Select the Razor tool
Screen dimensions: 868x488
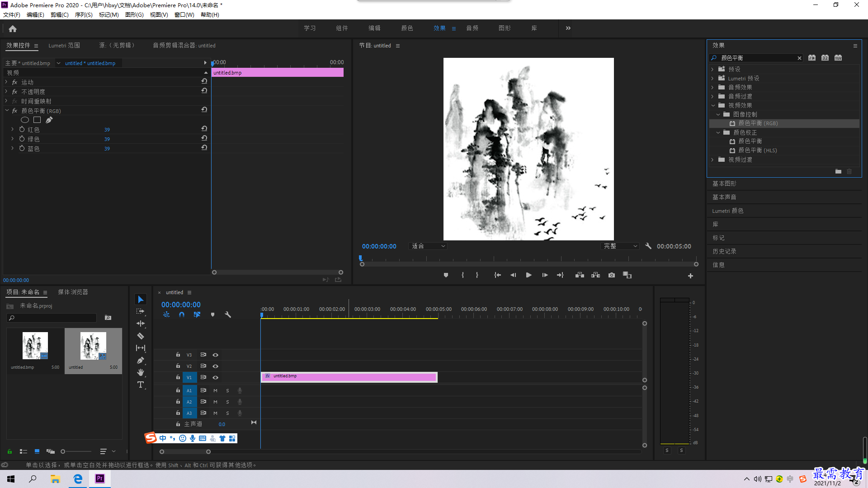[x=141, y=336]
